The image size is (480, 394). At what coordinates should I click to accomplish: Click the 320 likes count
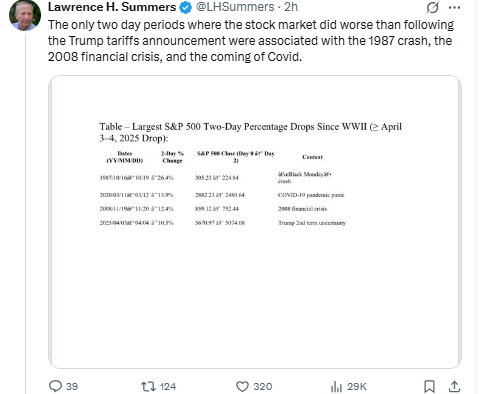263,386
